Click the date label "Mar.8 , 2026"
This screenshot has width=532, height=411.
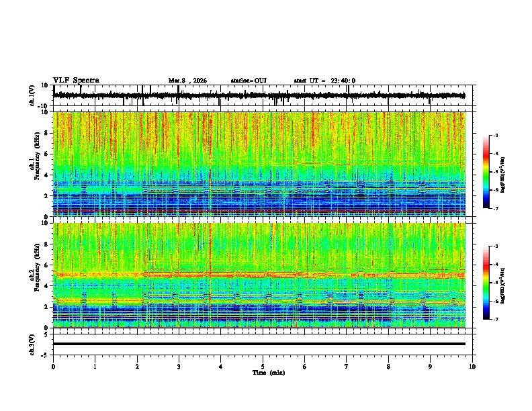coord(187,81)
